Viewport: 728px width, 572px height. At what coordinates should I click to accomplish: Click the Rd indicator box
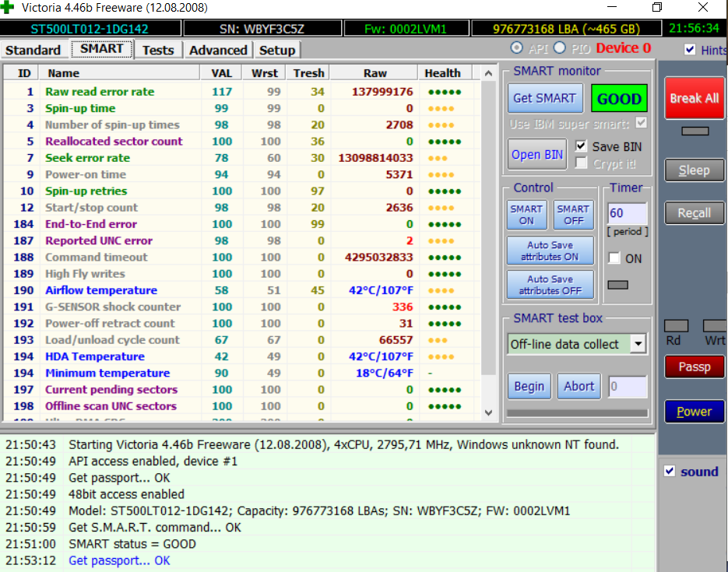(x=676, y=325)
